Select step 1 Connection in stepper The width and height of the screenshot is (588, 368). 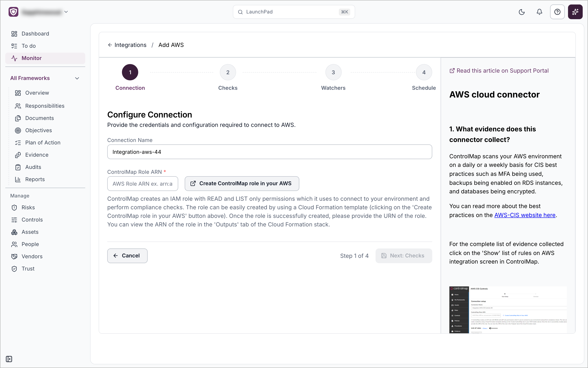[130, 72]
